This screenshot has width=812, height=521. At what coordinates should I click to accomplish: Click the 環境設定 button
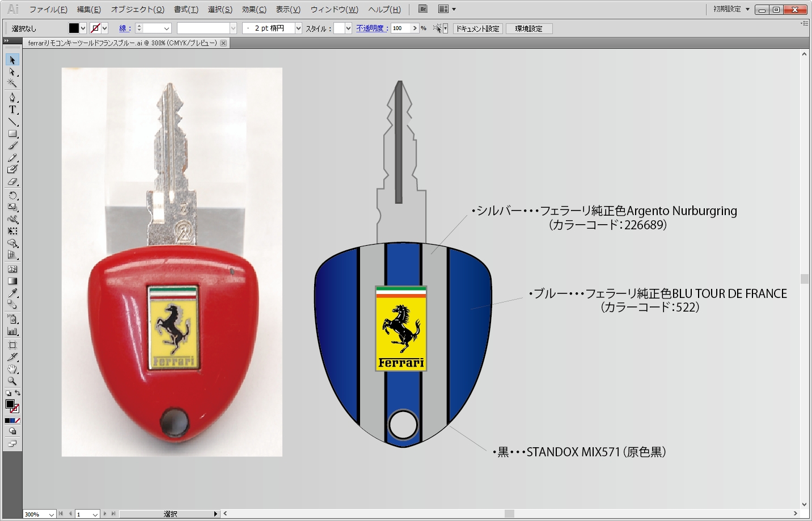[x=528, y=28]
